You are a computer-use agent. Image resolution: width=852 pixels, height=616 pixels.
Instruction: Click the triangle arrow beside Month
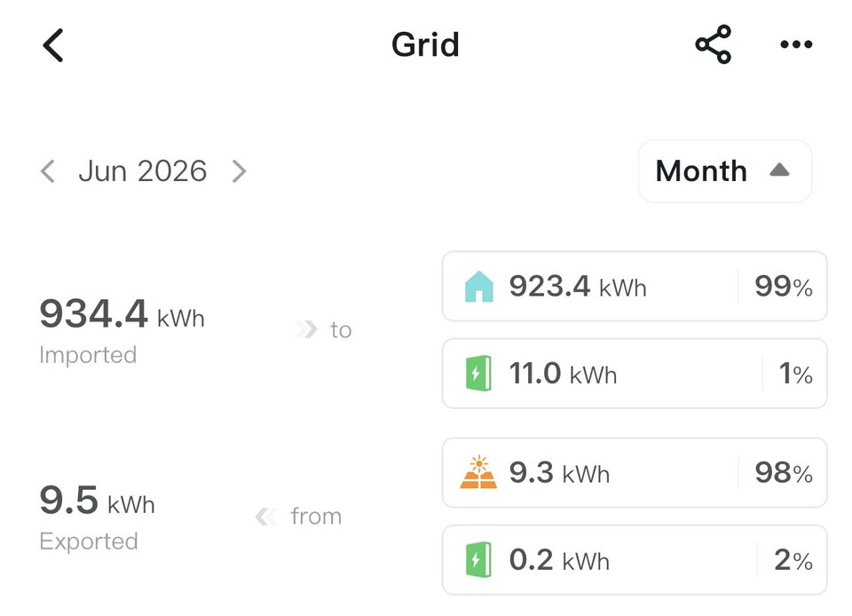[x=779, y=170]
